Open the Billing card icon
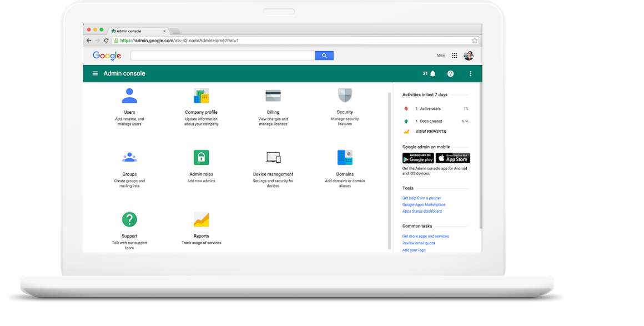Viewport: 644px width, 326px height. pos(273,96)
